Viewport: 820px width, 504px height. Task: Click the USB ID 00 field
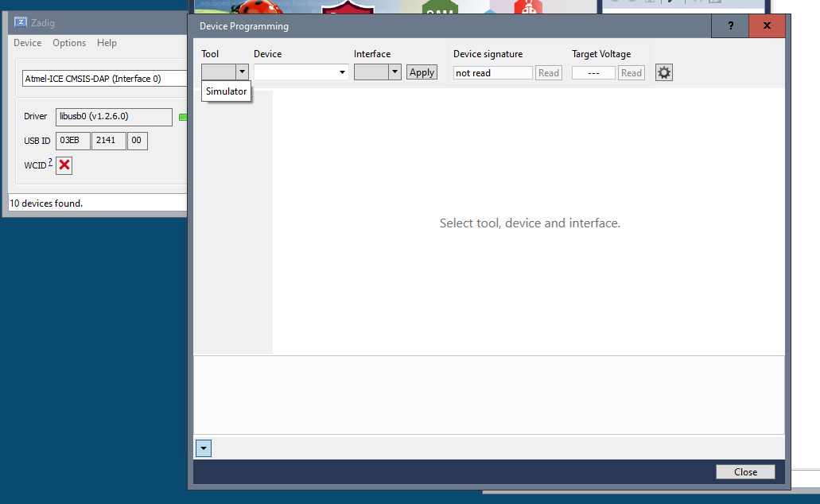pyautogui.click(x=137, y=141)
